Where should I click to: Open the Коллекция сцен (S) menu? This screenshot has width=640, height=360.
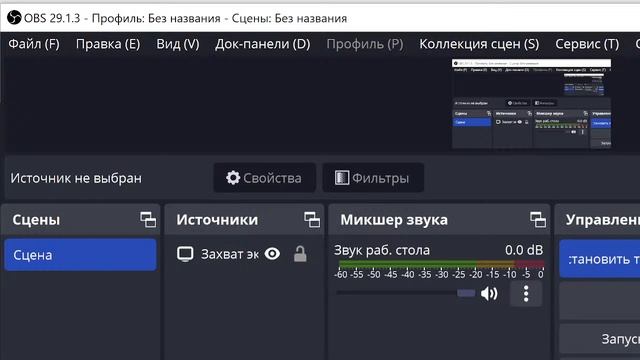[479, 44]
